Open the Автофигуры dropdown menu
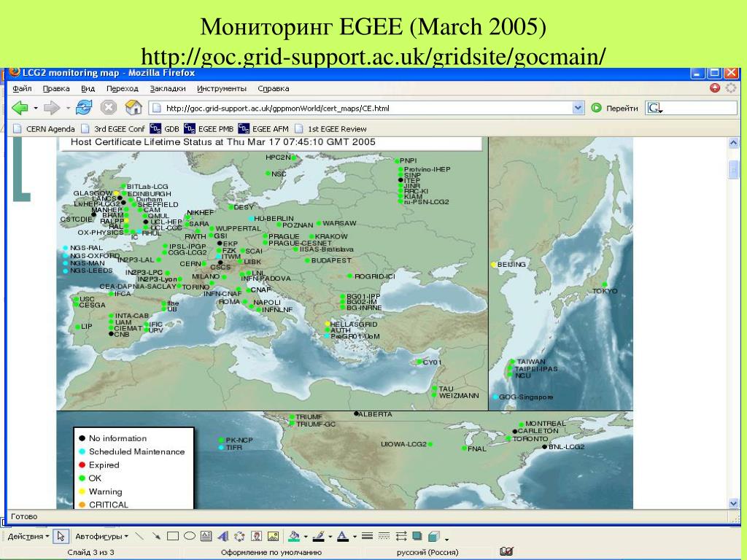The height and width of the screenshot is (560, 747). tap(101, 536)
